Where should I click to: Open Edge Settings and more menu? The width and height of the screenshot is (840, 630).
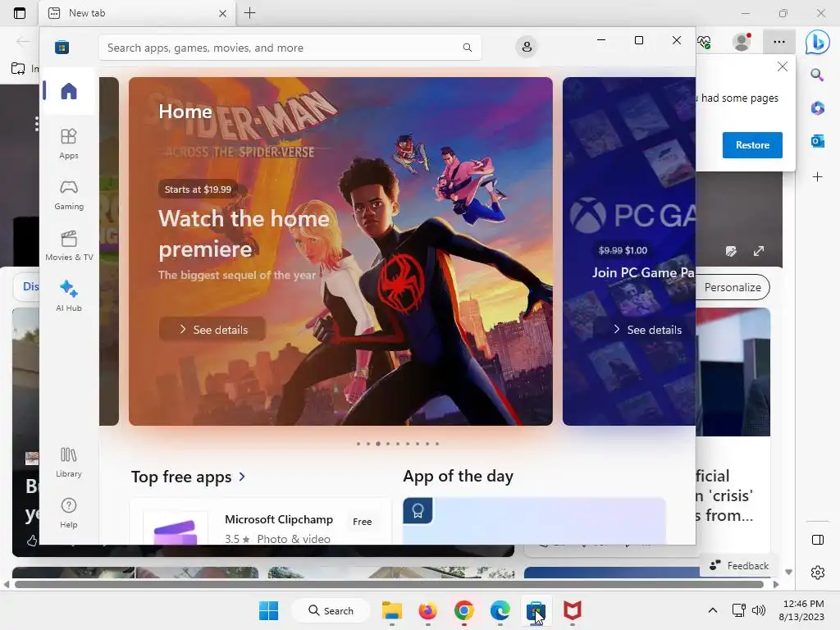[x=779, y=41]
